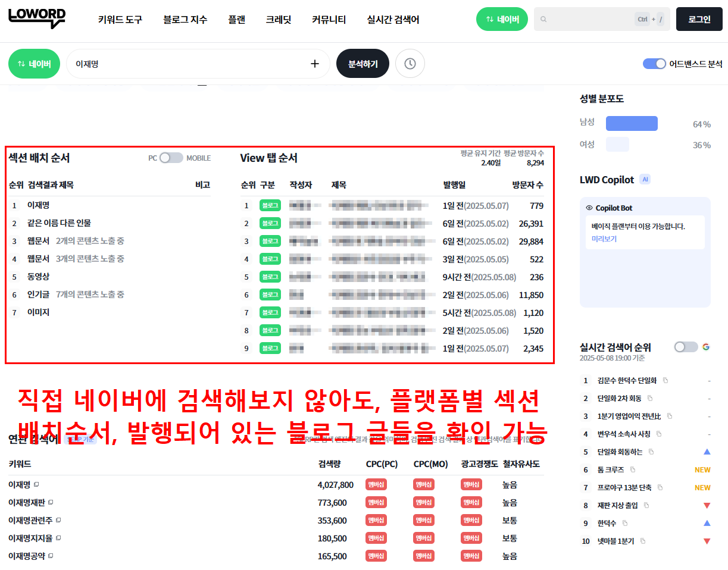This screenshot has width=728, height=570.
Task: Click 검색량 column header
Action: [330, 464]
